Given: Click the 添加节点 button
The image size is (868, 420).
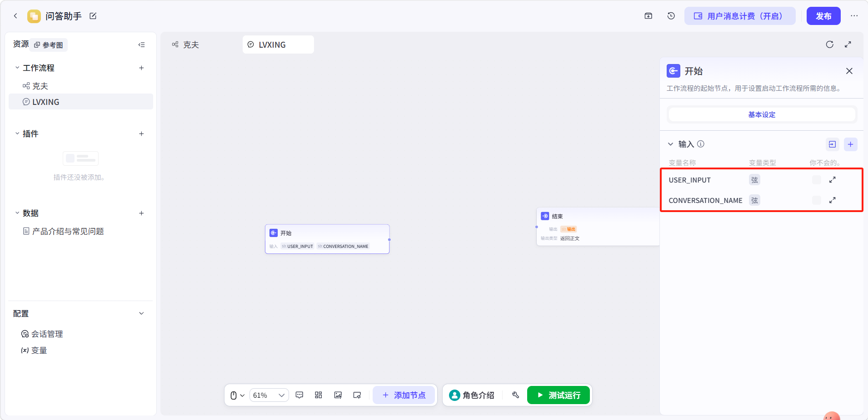Looking at the screenshot, I should click(404, 395).
